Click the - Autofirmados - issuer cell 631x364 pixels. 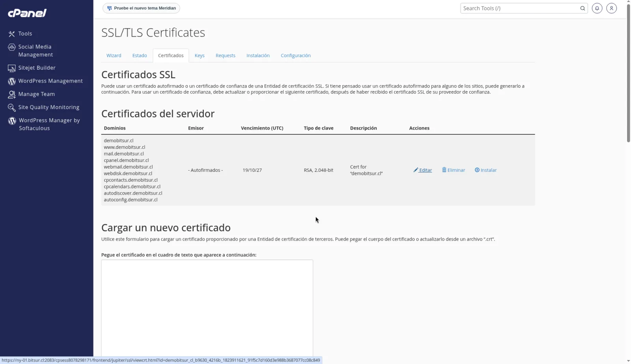click(205, 170)
